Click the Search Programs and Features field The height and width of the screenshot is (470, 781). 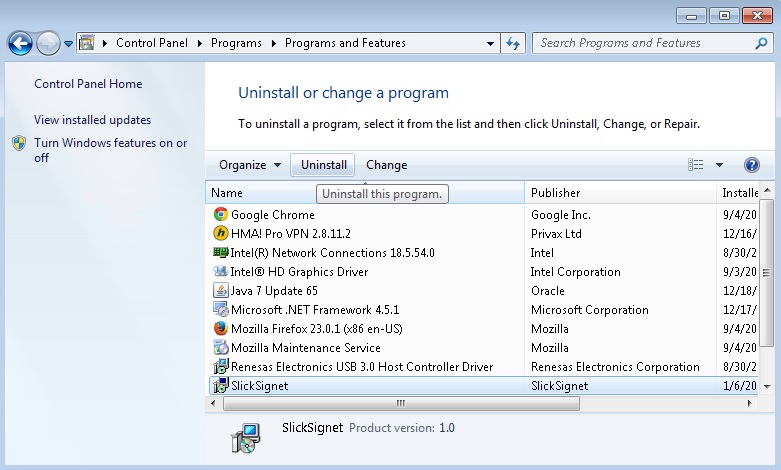[x=653, y=43]
